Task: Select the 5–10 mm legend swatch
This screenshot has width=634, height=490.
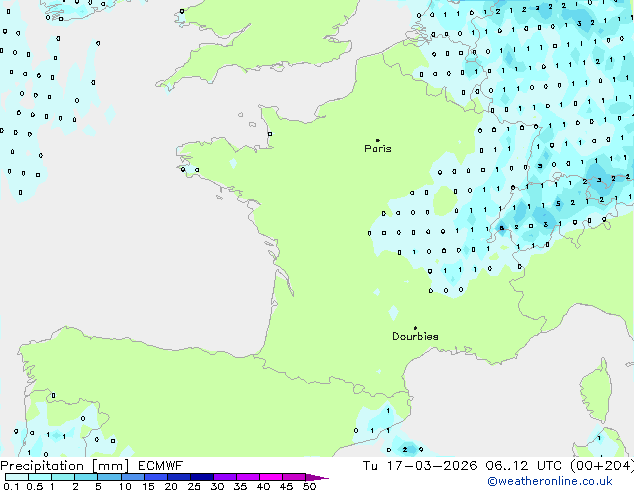Action: click(x=109, y=477)
